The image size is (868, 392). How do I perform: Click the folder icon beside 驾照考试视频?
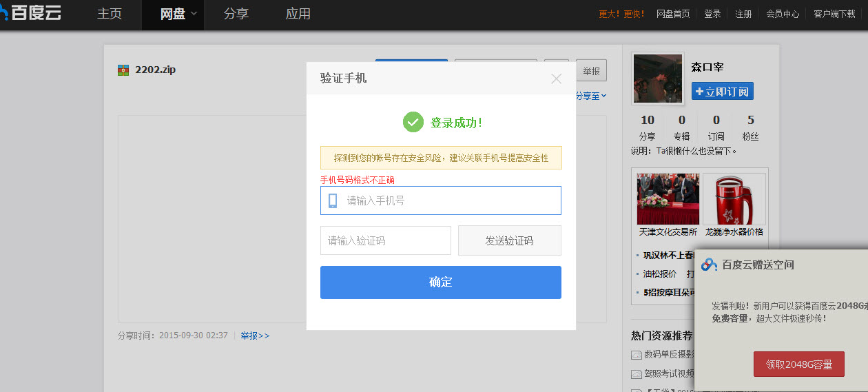tap(636, 374)
